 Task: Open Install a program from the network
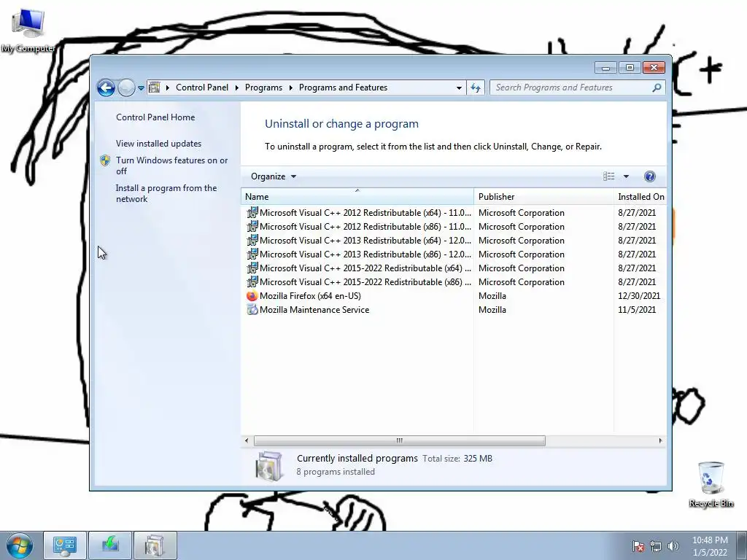[166, 193]
